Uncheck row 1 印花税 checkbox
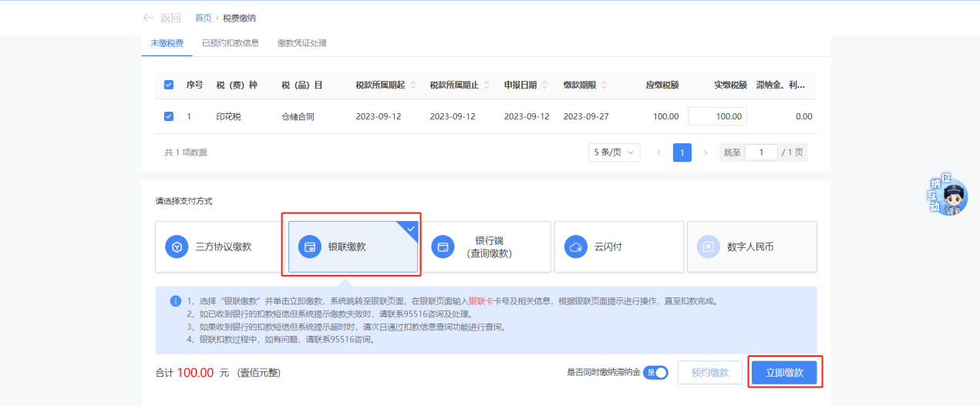This screenshot has width=980, height=406. tap(169, 116)
